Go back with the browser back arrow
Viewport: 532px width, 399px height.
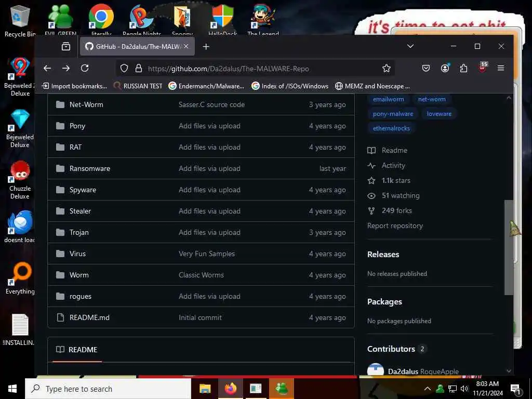[47, 68]
